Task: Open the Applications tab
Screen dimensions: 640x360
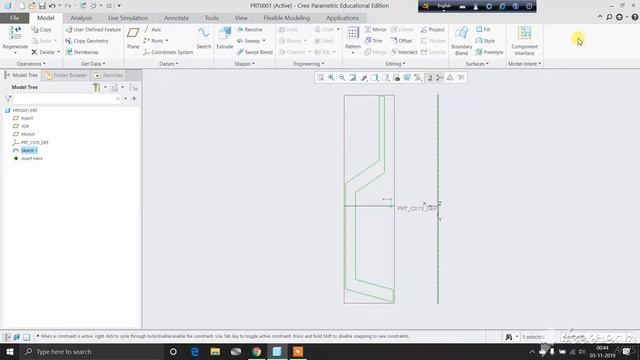Action: [x=342, y=18]
